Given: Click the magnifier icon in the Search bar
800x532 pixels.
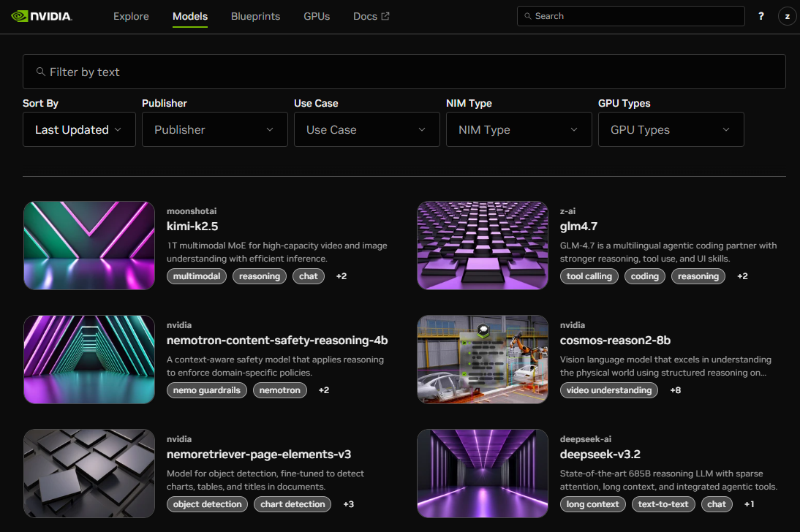Looking at the screenshot, I should pos(527,15).
